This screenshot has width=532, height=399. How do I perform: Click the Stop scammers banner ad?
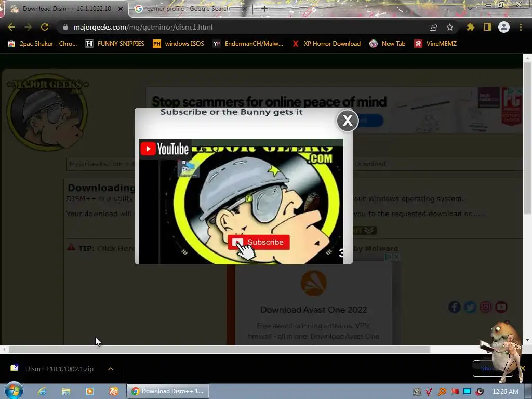[334, 110]
